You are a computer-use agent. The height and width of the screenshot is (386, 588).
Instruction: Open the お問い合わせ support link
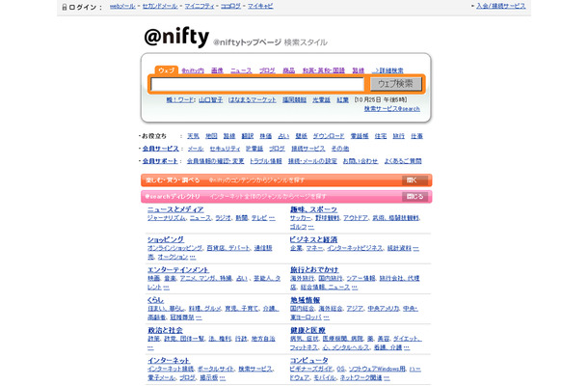361,161
